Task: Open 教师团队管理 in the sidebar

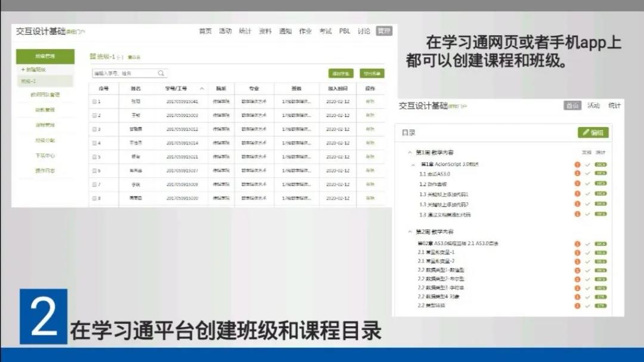Action: pos(45,94)
